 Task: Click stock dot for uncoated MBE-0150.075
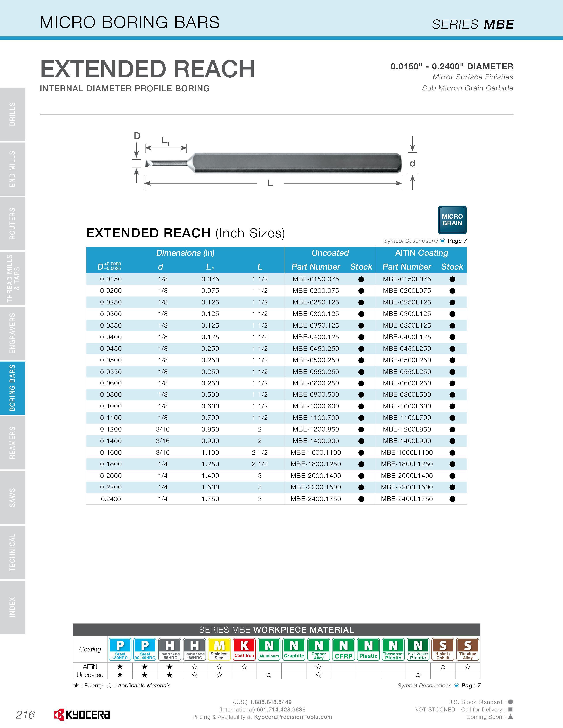click(361, 279)
